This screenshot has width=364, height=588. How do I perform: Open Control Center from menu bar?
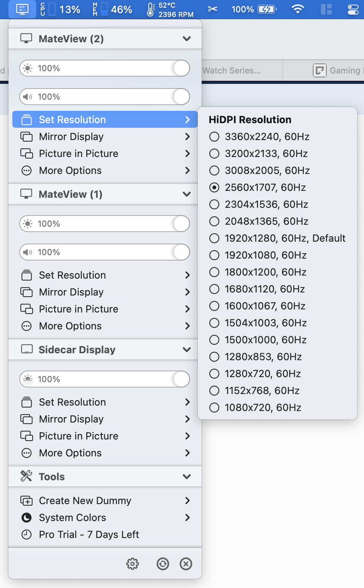tap(353, 9)
